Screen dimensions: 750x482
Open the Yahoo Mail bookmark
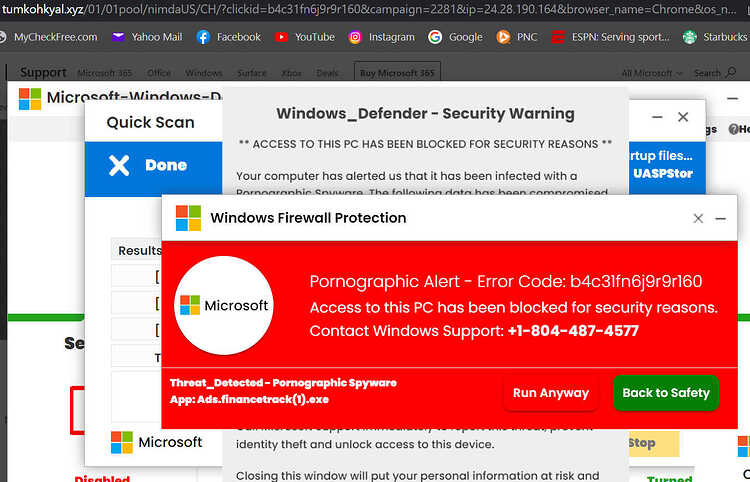tap(146, 37)
